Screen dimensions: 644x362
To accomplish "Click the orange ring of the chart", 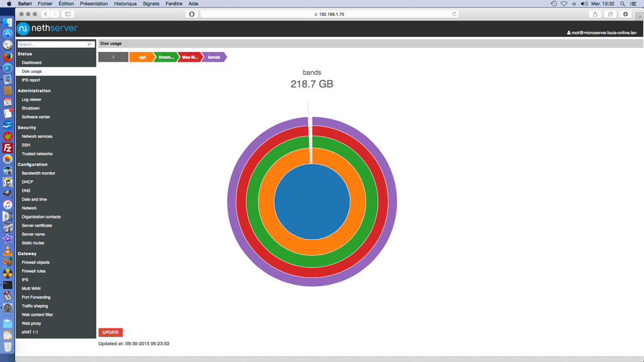I will click(312, 248).
